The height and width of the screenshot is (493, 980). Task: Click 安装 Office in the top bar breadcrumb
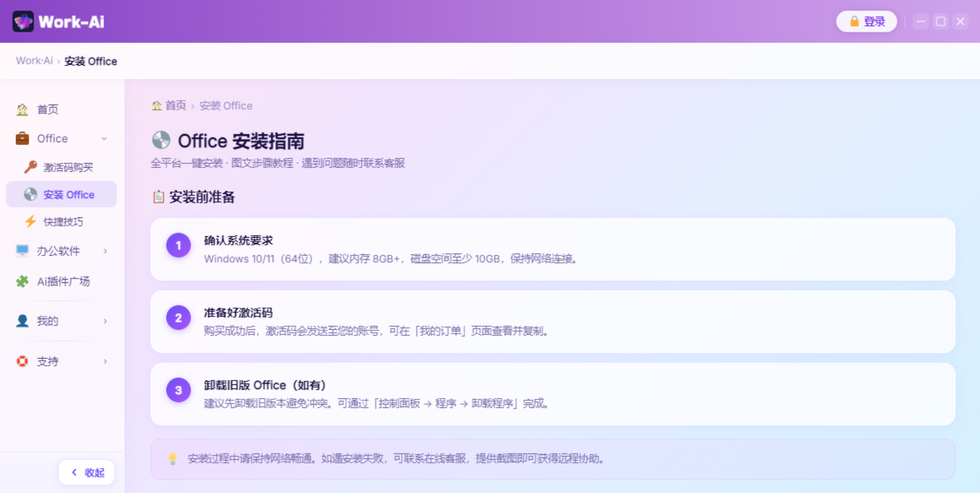click(91, 61)
